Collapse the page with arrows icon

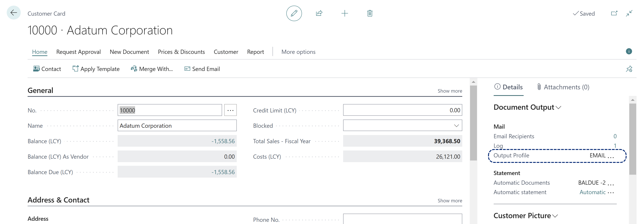tap(629, 13)
